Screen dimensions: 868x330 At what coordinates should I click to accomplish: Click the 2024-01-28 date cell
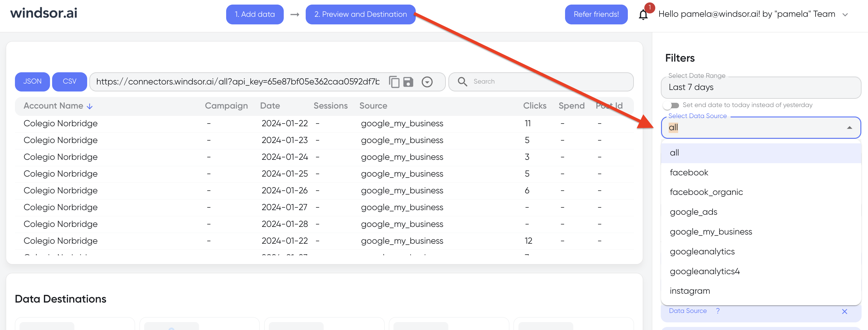285,224
